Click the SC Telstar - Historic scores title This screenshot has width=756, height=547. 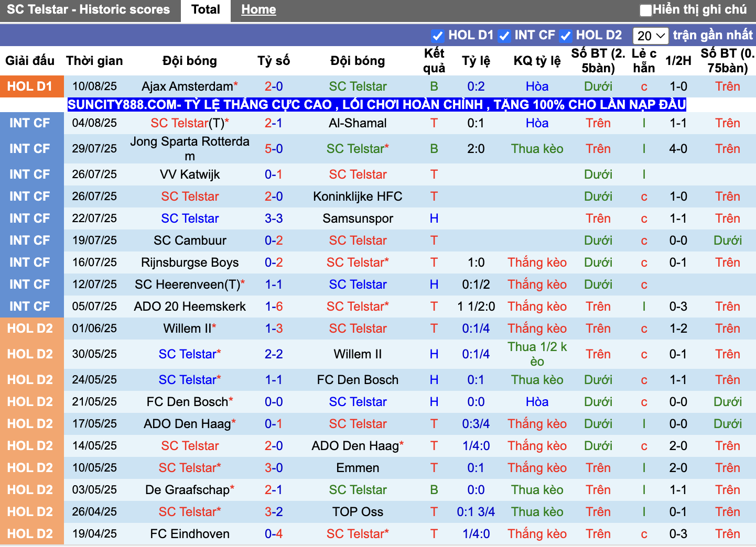pos(88,10)
